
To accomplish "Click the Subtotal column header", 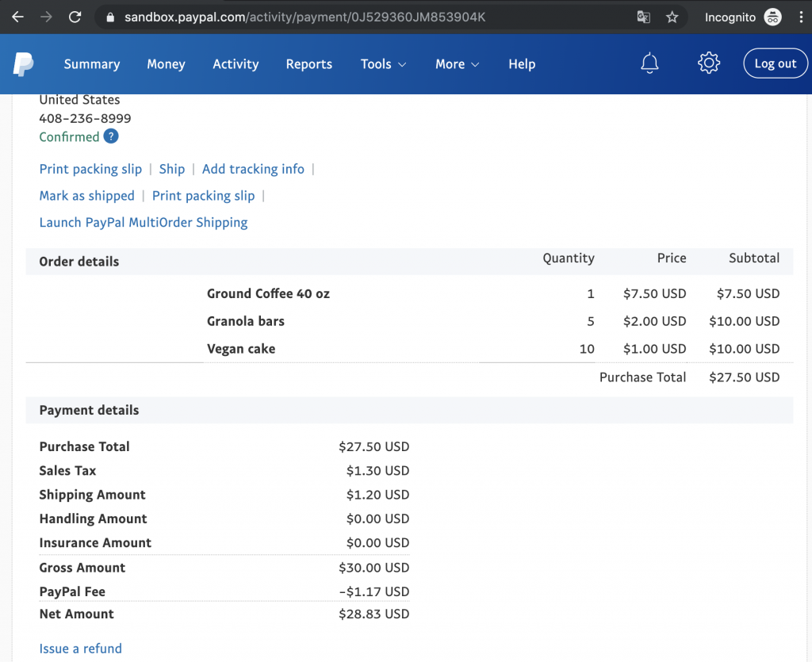I will pos(754,258).
